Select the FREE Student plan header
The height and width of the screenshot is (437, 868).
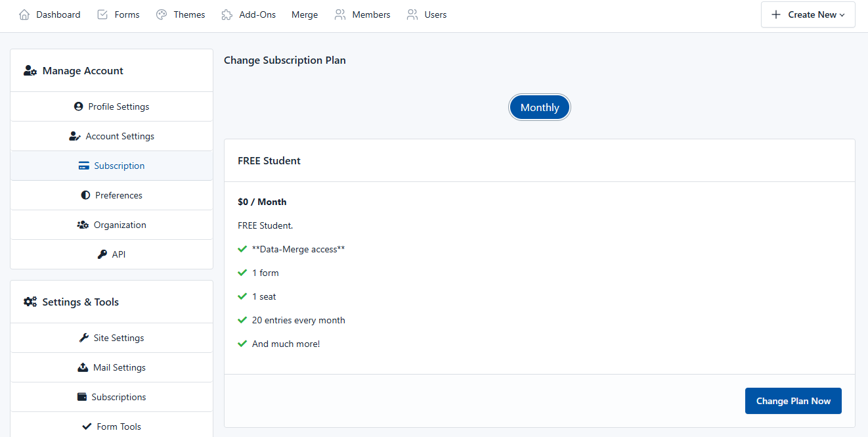click(269, 161)
